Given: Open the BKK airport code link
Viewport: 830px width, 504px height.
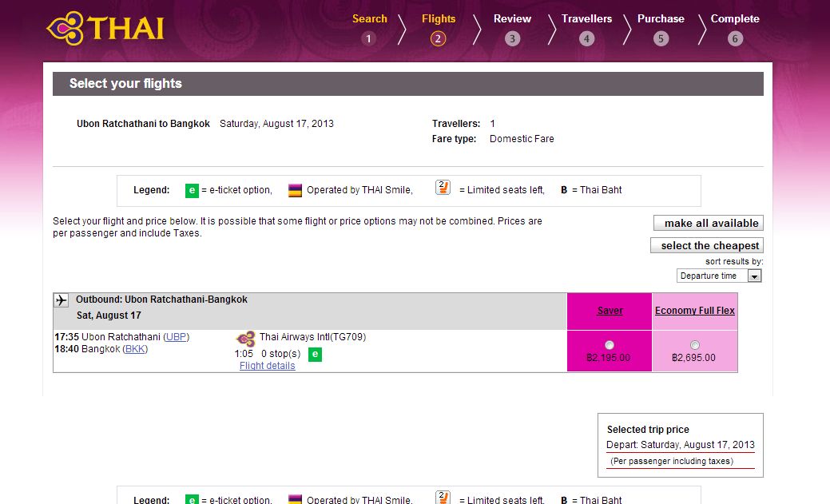Looking at the screenshot, I should point(135,349).
